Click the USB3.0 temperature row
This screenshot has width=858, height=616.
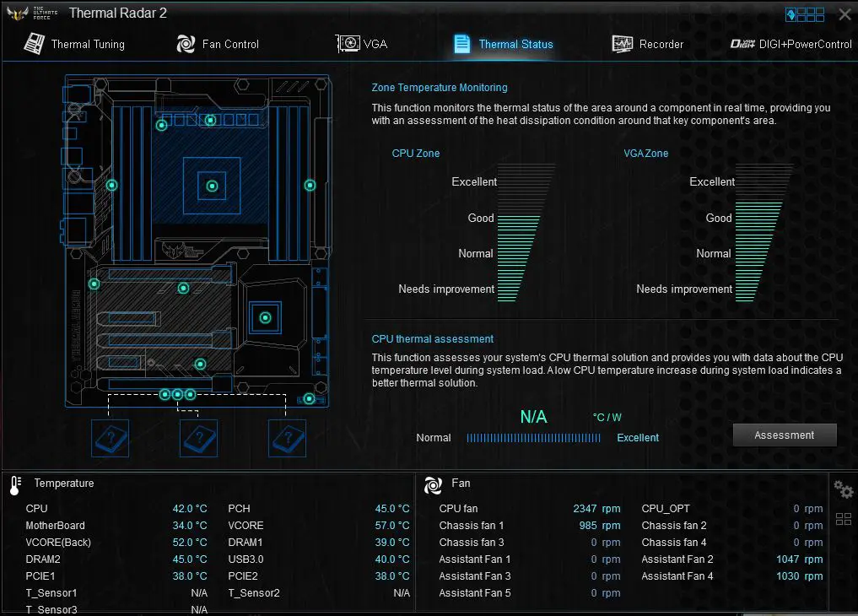pyautogui.click(x=318, y=559)
